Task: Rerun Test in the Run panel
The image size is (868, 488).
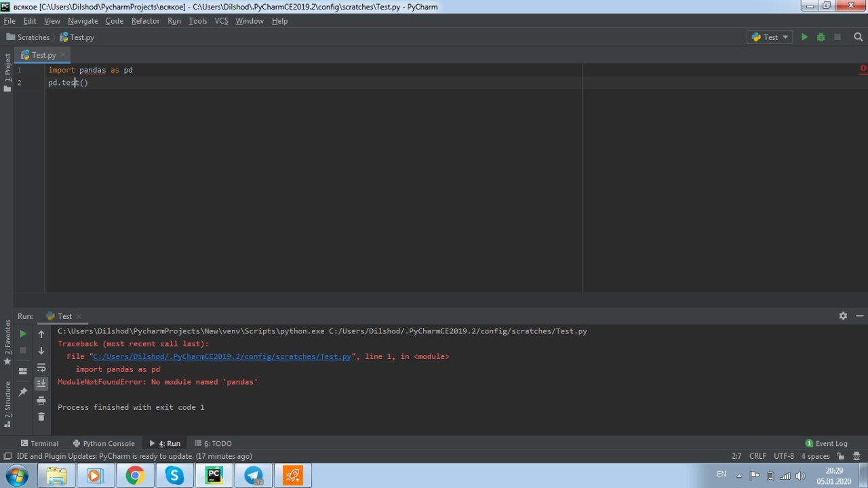Action: (23, 334)
